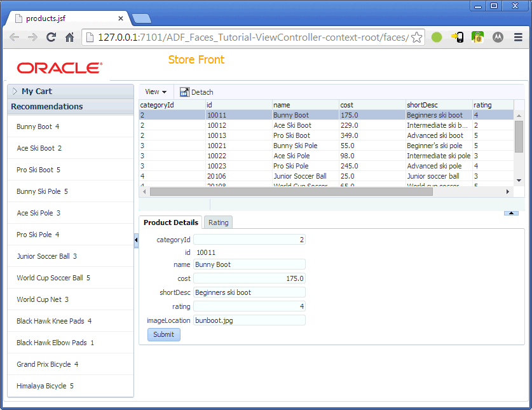Select table row with id 20106

click(x=327, y=176)
